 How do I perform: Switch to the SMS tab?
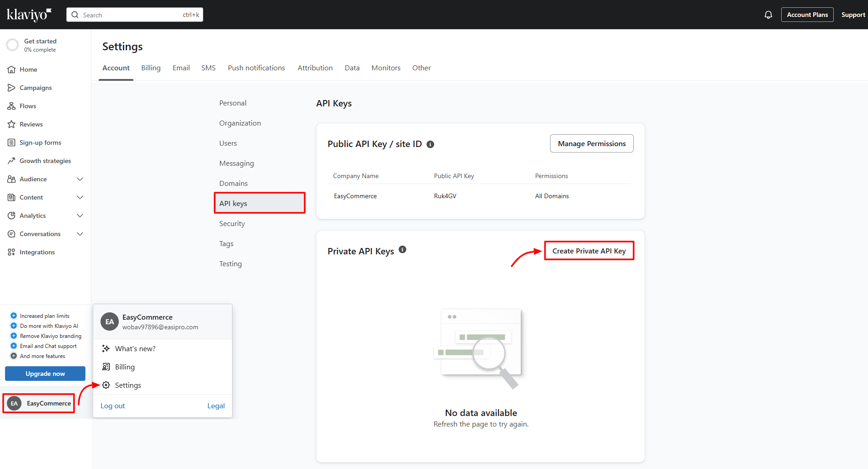tap(208, 68)
